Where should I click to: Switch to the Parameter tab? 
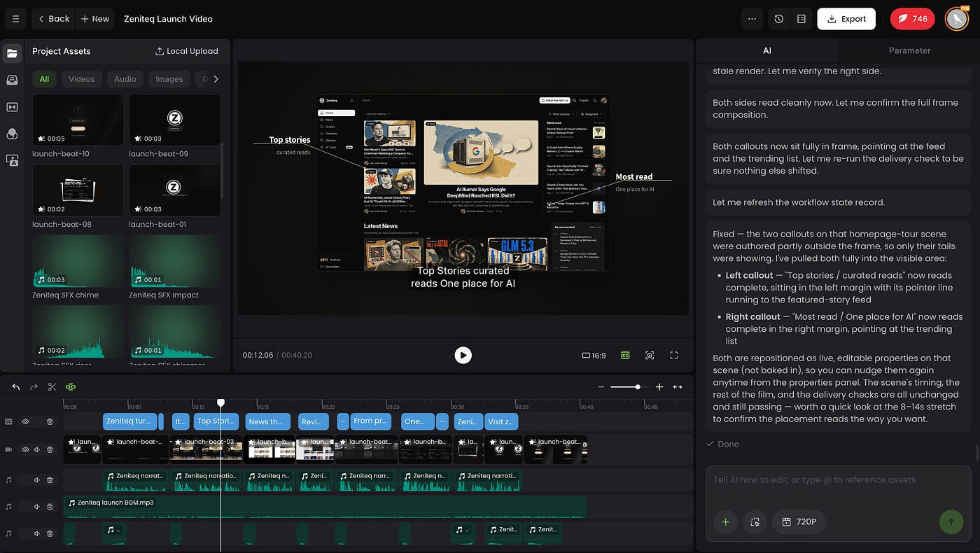(909, 50)
